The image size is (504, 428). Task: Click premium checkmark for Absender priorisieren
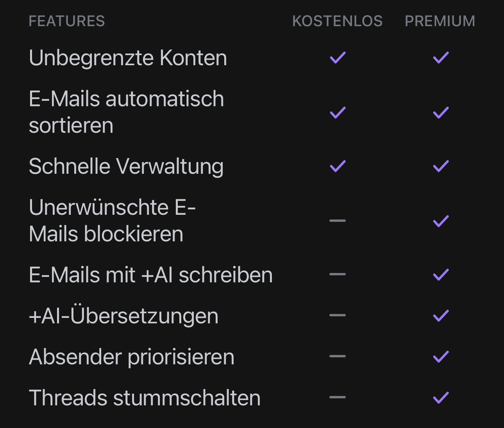pos(441,357)
